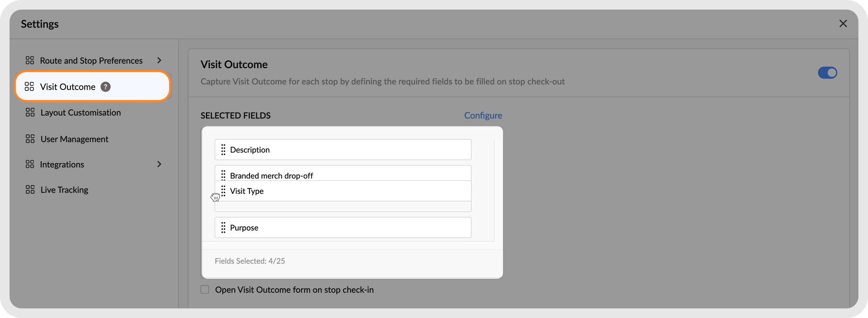This screenshot has height=318, width=868.
Task: Select the Branded merch drop-off field row
Action: [x=343, y=173]
